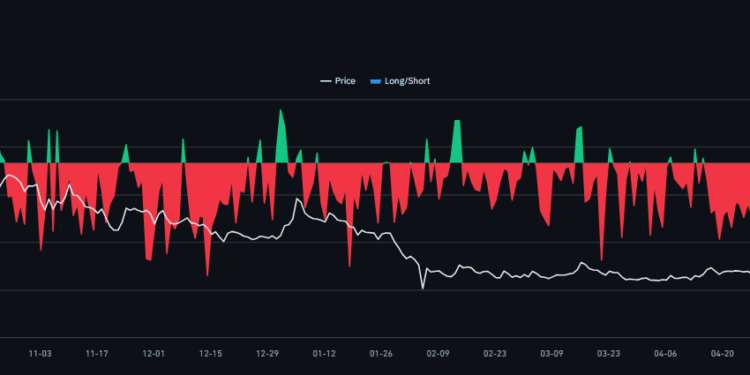The image size is (750, 375).
Task: Select the 03-23 date label
Action: click(608, 354)
